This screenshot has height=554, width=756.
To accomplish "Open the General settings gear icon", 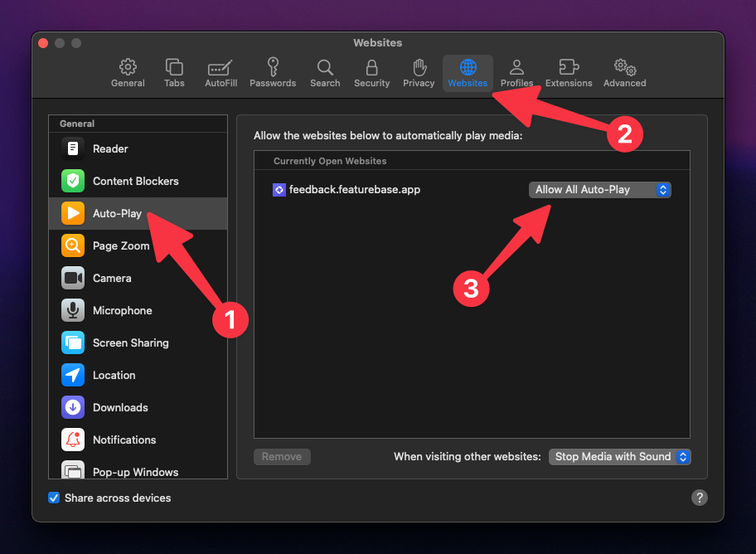I will coord(128,66).
